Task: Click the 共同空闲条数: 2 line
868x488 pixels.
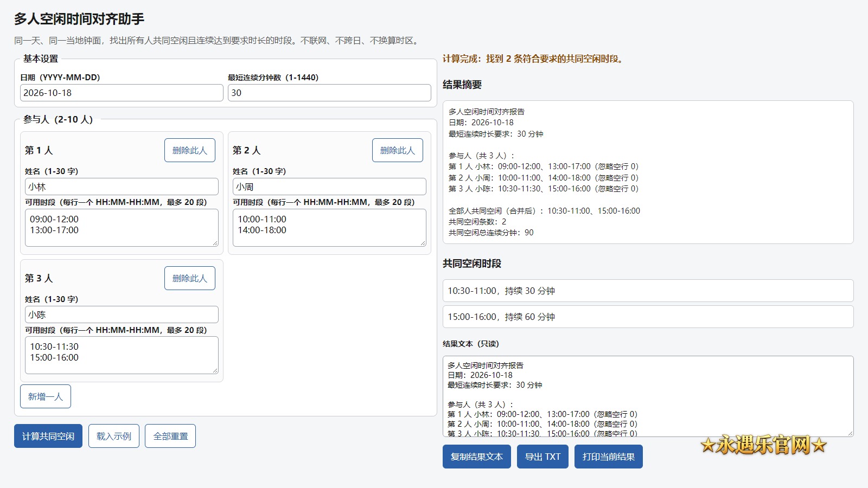Action: tap(477, 222)
